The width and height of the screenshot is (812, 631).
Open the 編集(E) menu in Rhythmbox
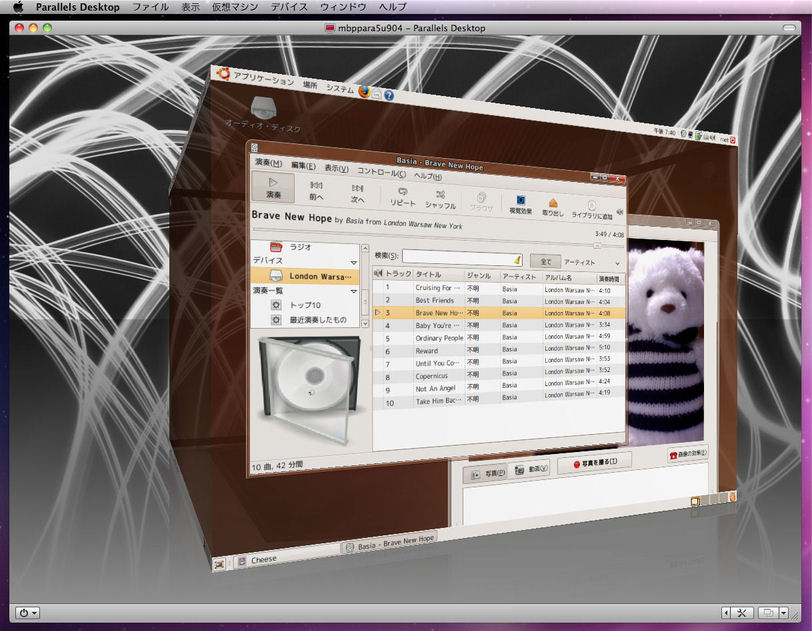tap(303, 166)
